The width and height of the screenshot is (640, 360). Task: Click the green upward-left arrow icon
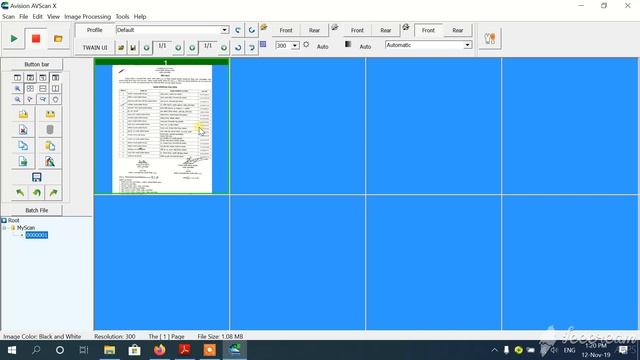(x=20, y=193)
